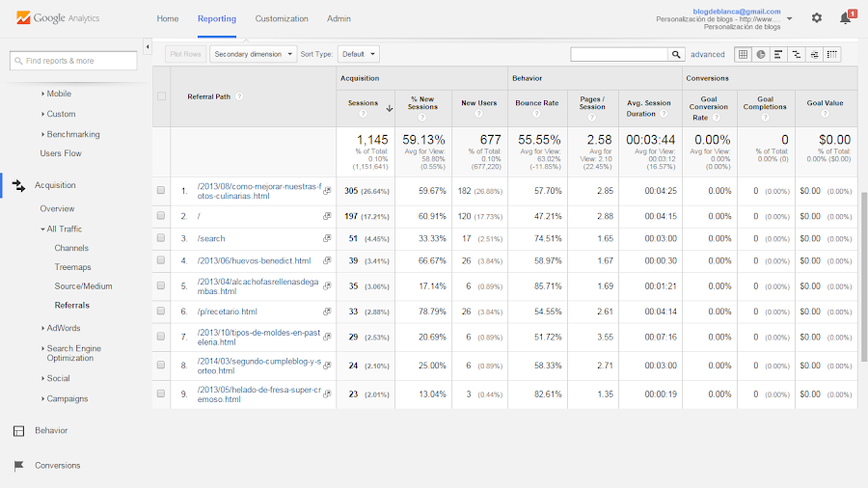868x488 pixels.
Task: Switch to Data table view
Action: (x=743, y=54)
